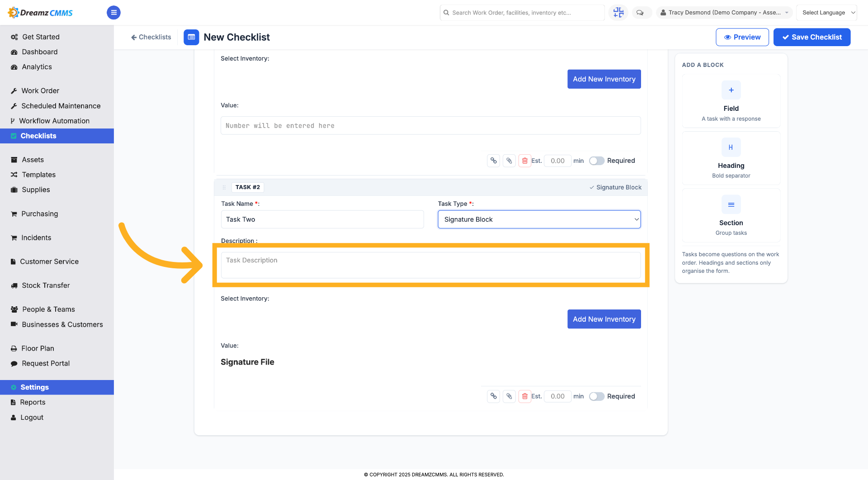Toggle the Required switch for Task #1
868x480 pixels.
(596, 161)
